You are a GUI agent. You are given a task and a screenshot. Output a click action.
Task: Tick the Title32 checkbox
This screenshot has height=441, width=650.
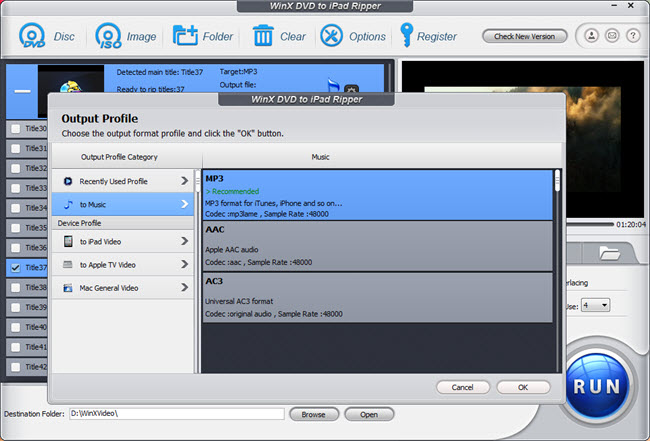click(x=16, y=168)
